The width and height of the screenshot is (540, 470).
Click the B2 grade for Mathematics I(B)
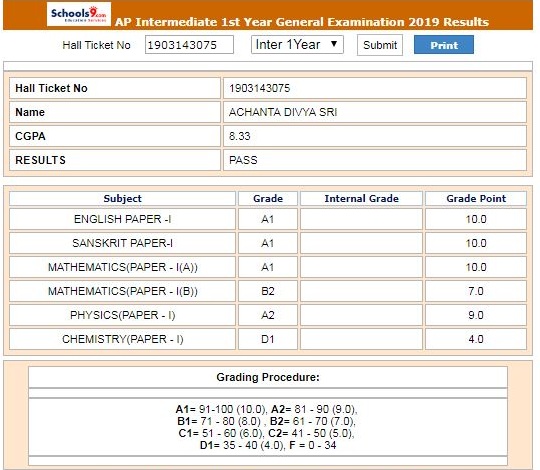[x=268, y=291]
